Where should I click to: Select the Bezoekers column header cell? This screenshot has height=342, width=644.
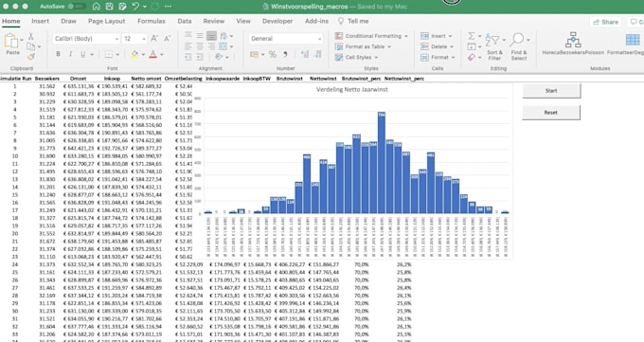pyautogui.click(x=46, y=79)
